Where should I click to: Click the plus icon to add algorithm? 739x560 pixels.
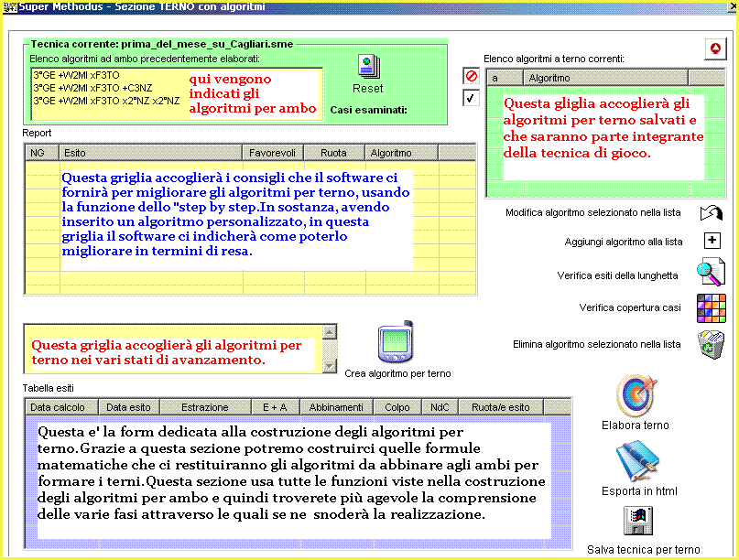click(x=712, y=241)
